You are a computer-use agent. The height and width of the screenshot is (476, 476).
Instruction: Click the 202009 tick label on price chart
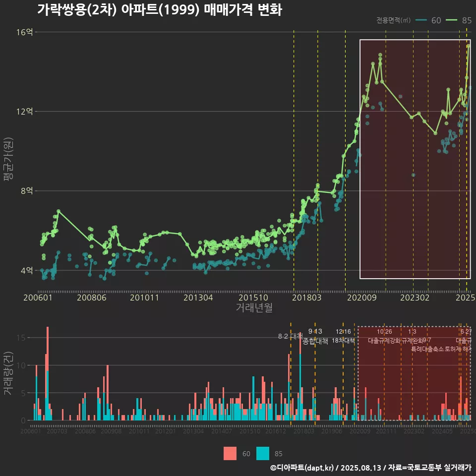point(361,297)
